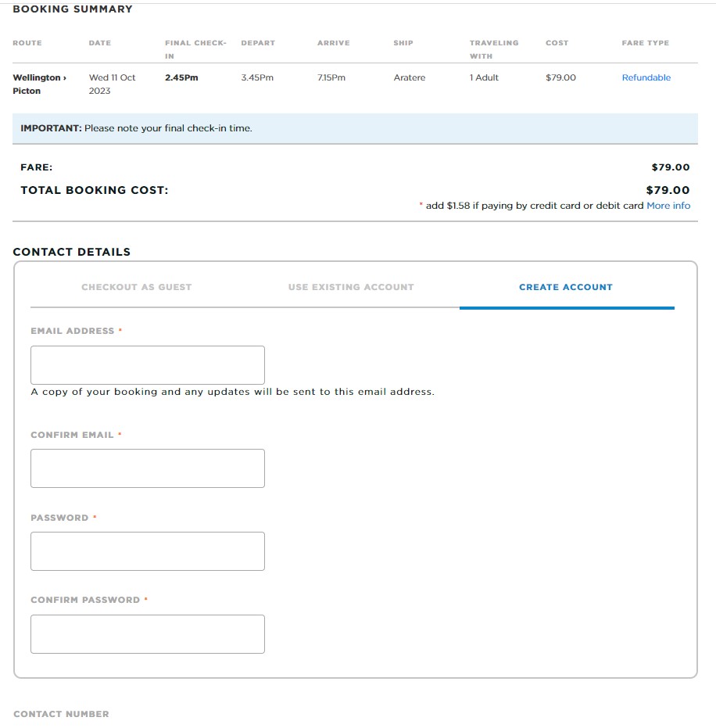This screenshot has width=716, height=728.
Task: Click the Date column header
Action: coord(100,43)
